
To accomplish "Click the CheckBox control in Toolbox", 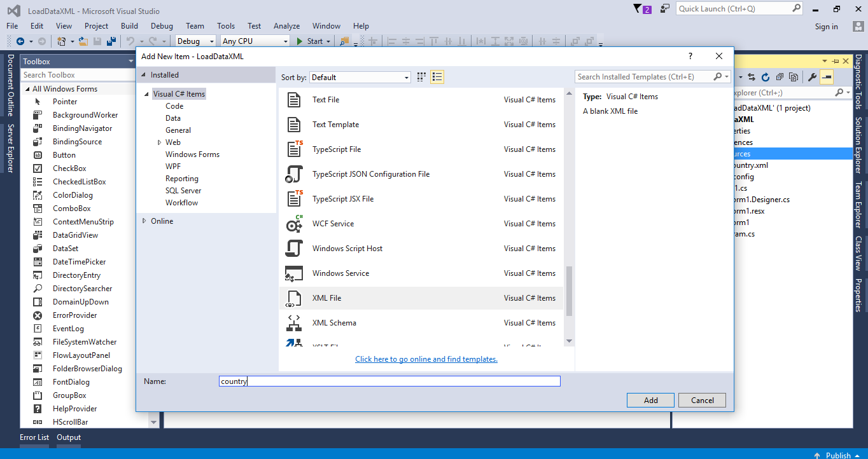I will [x=69, y=168].
